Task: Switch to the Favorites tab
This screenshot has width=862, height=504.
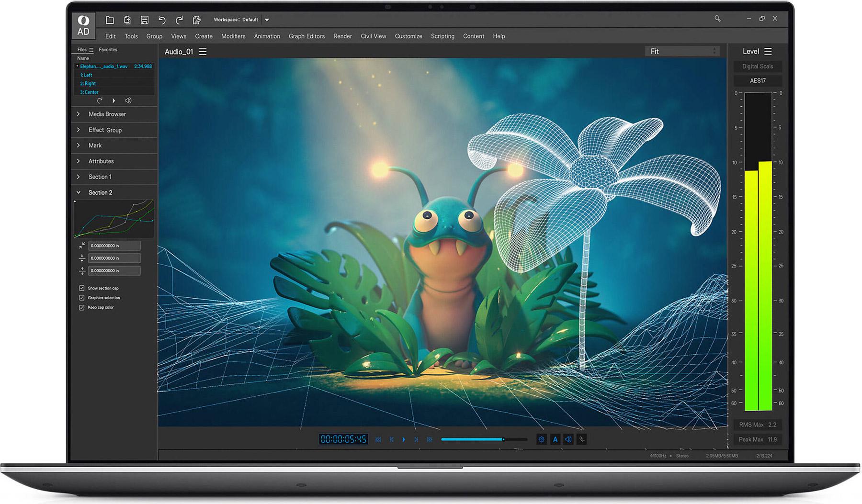Action: (108, 50)
